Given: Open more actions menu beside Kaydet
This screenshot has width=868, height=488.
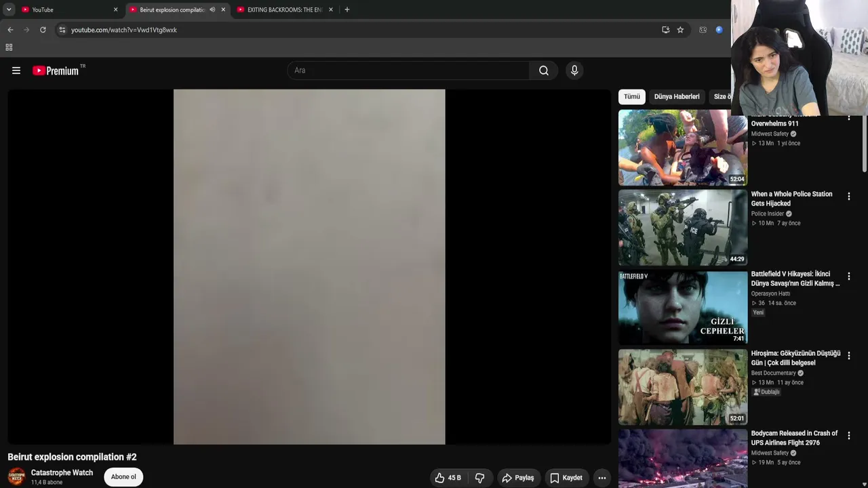Looking at the screenshot, I should (x=601, y=478).
